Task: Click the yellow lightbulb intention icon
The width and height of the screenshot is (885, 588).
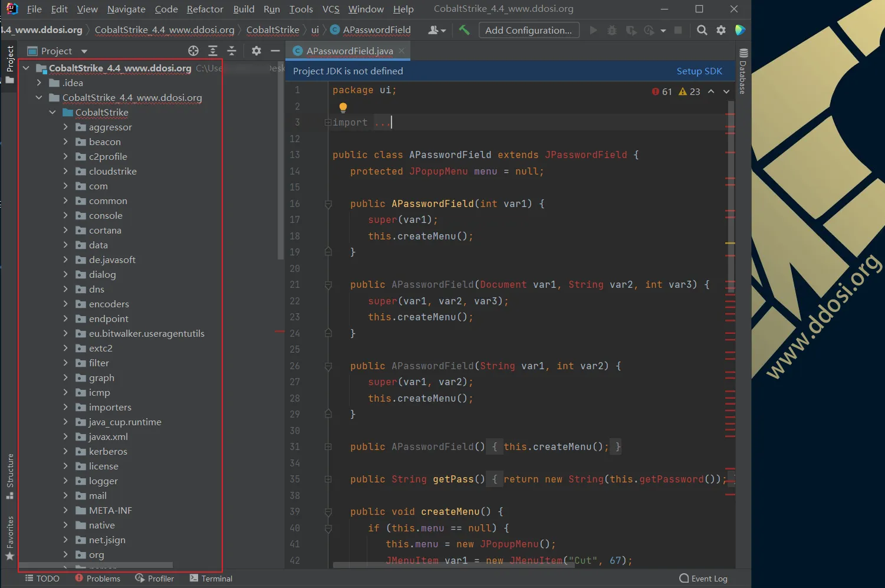Action: [343, 107]
